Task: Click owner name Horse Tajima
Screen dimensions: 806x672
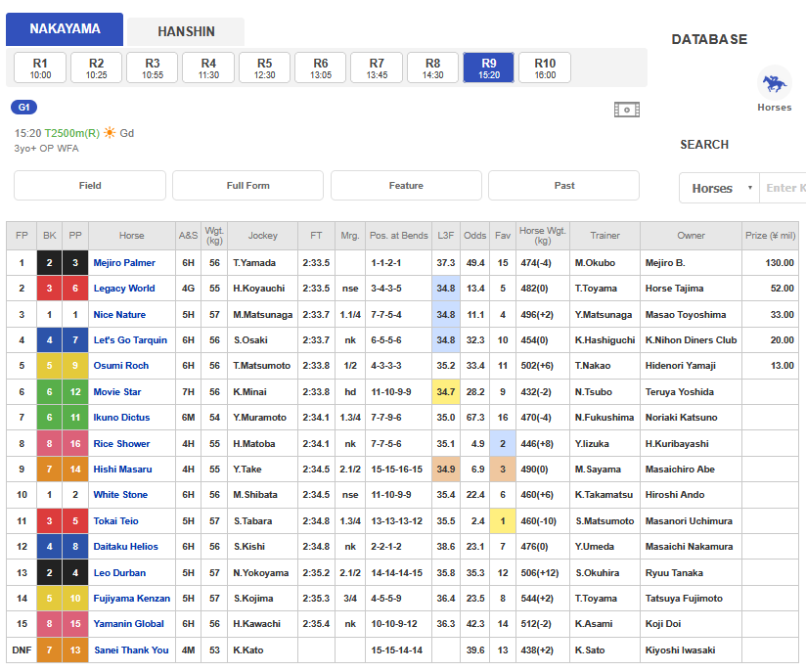Action: [x=674, y=289]
